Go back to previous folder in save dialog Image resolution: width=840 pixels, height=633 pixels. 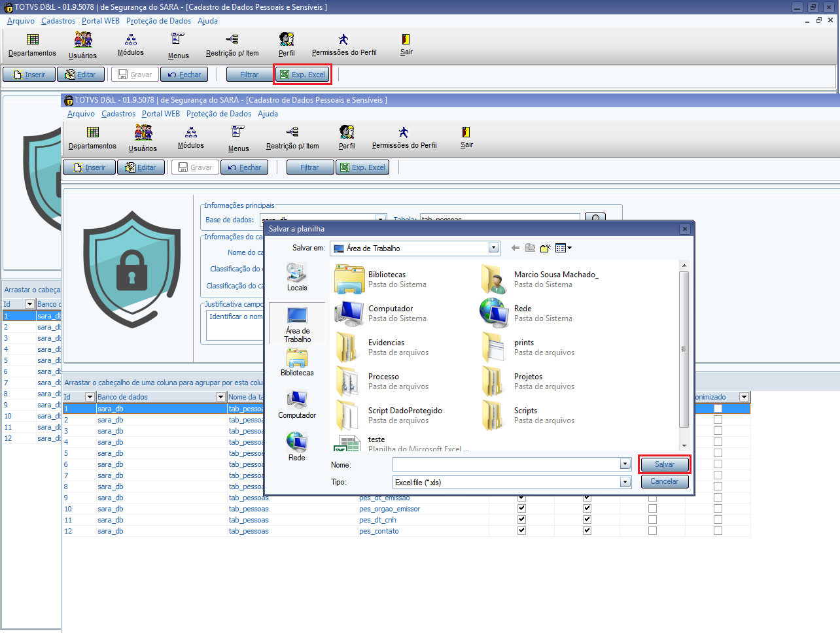[x=516, y=248]
